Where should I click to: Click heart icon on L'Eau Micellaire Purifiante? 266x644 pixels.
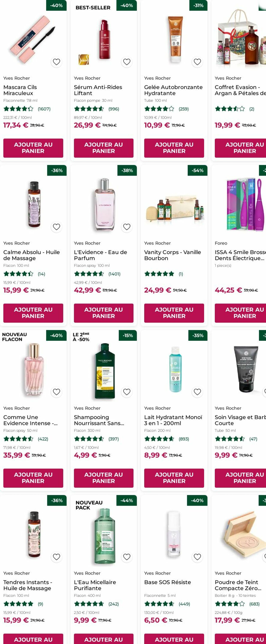pyautogui.click(x=127, y=557)
